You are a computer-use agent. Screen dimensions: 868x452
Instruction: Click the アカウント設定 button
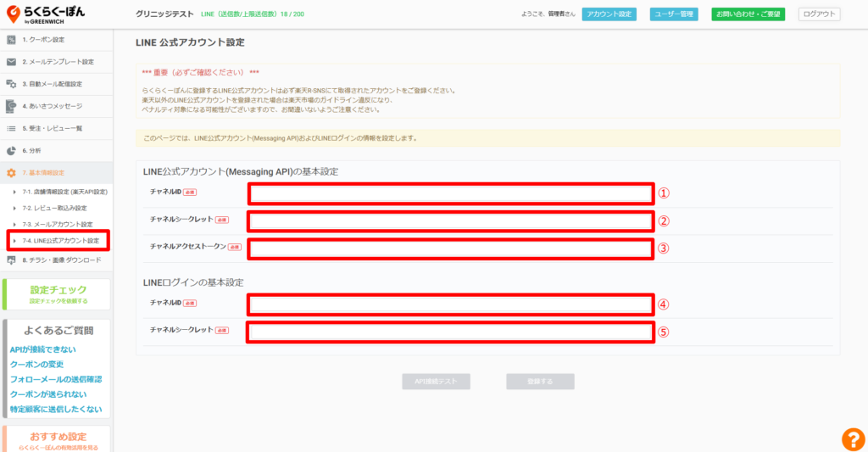609,14
